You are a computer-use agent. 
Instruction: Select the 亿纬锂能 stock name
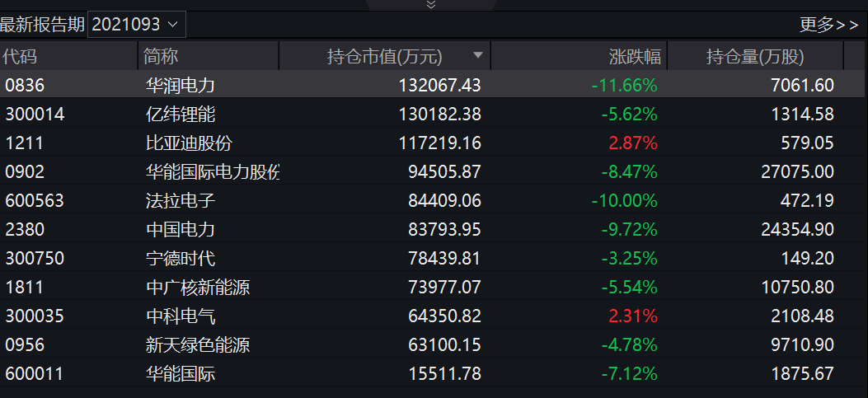[181, 114]
